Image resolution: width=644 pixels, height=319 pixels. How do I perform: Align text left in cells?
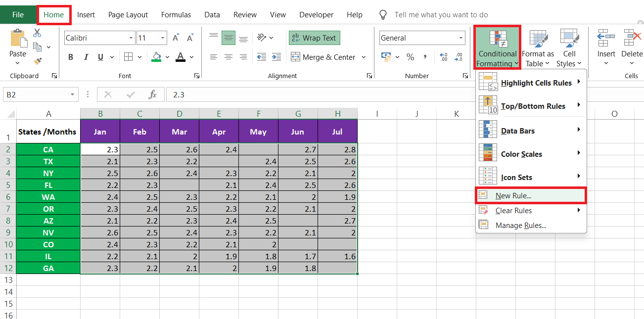214,57
